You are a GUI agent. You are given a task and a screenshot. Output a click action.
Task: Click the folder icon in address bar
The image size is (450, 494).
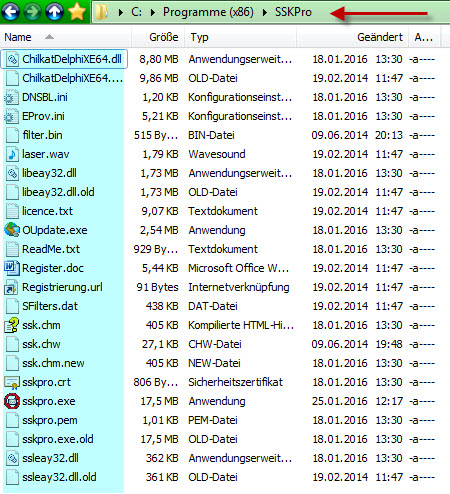pyautogui.click(x=101, y=12)
